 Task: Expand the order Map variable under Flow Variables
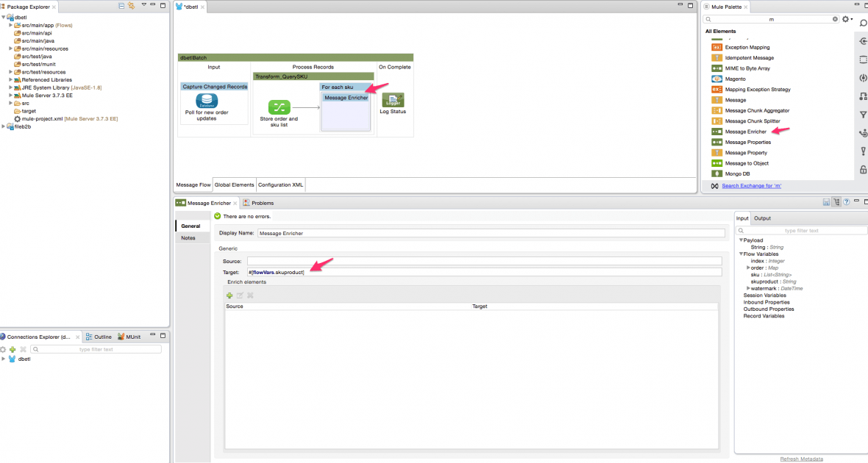(x=748, y=268)
